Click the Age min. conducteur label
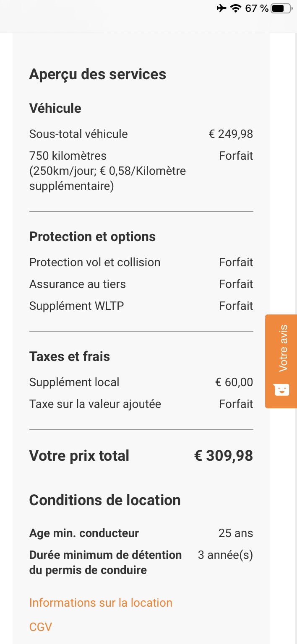The height and width of the screenshot is (644, 297). pos(84,533)
